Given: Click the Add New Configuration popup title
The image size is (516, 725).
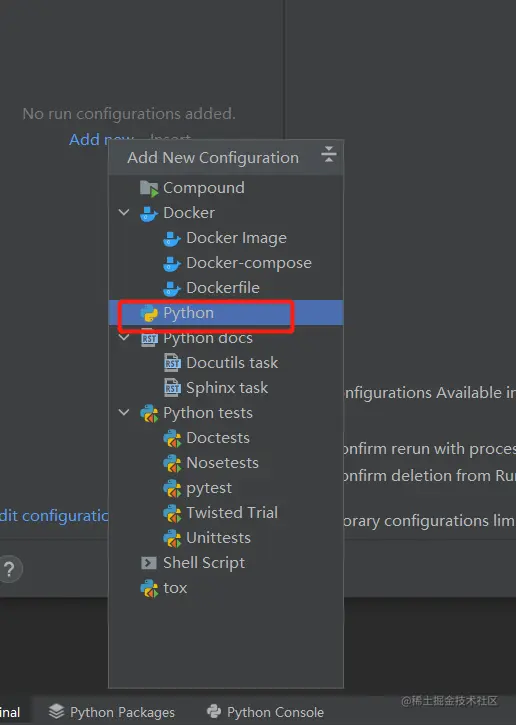Looking at the screenshot, I should point(213,158).
